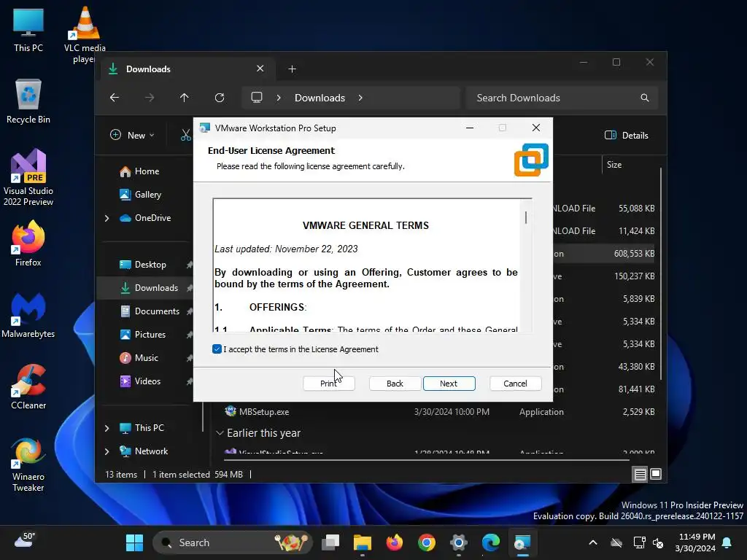The height and width of the screenshot is (560, 747).
Task: Open Task View from taskbar
Action: point(330,542)
